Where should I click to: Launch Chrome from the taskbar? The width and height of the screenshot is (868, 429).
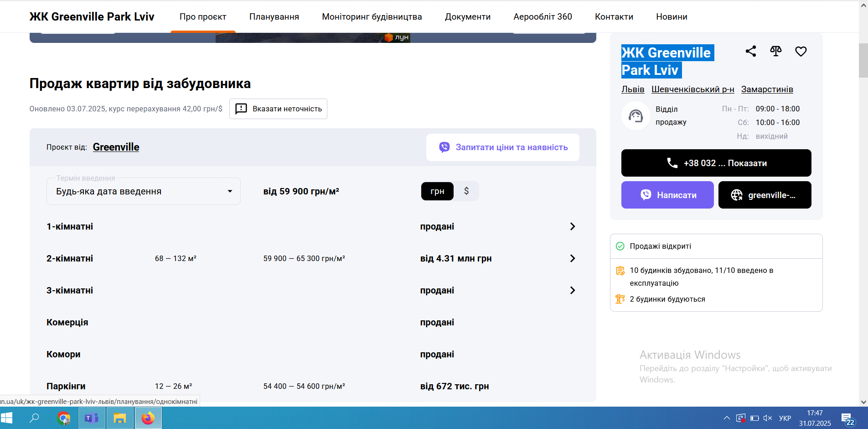(x=64, y=418)
